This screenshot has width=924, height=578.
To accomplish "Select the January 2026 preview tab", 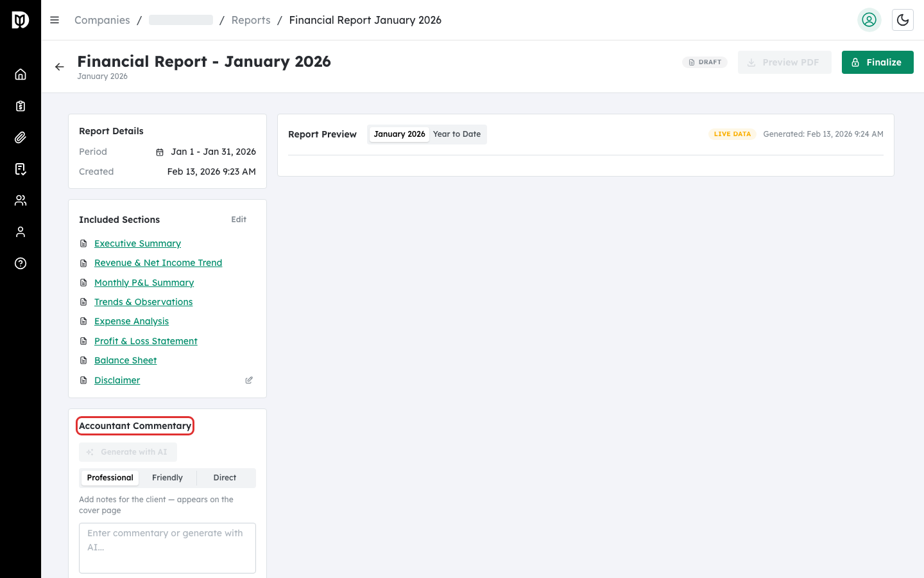I will point(398,134).
